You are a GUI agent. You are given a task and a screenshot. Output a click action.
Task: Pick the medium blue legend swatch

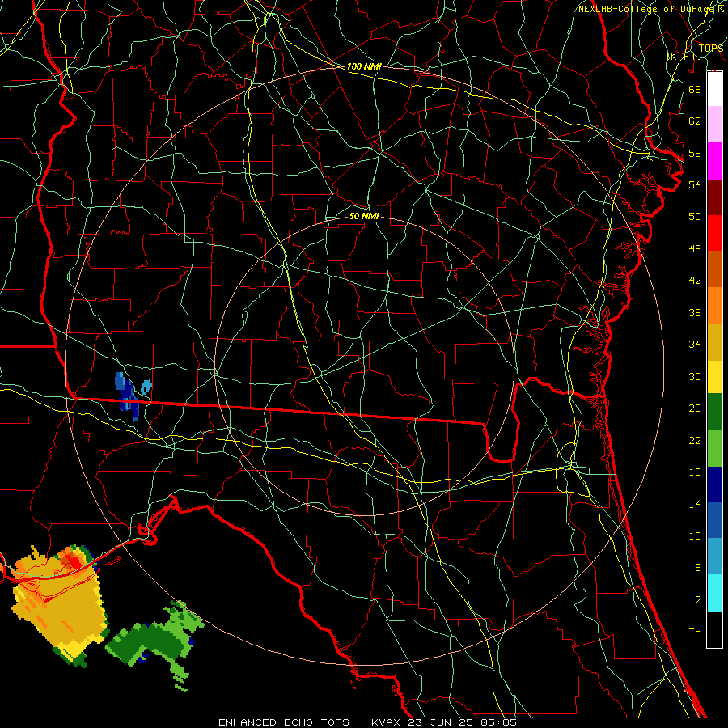tap(714, 520)
